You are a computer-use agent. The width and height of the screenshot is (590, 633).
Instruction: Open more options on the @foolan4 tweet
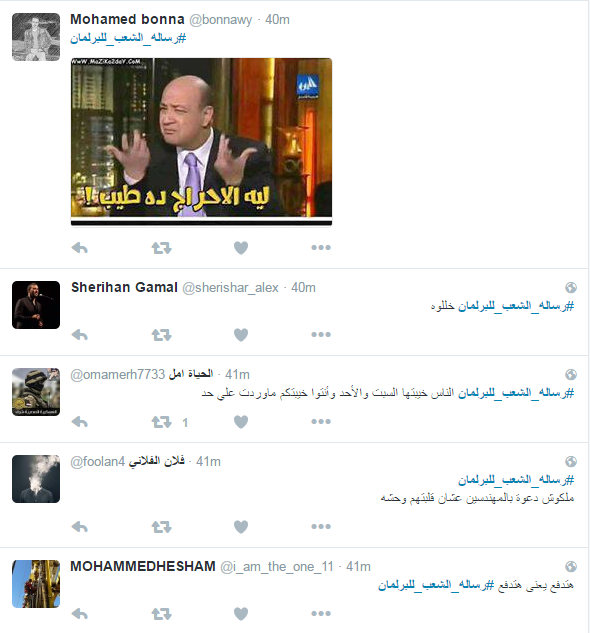pos(321,527)
